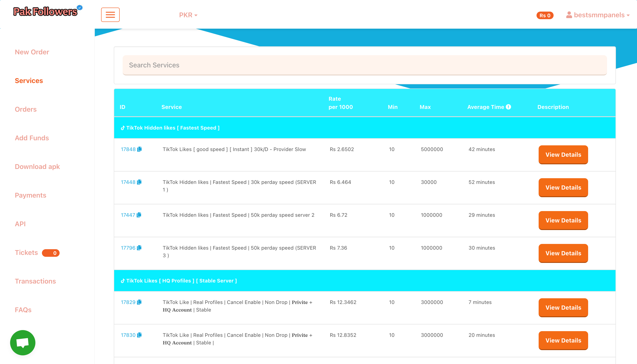Screen dimensions: 637x364
Task: Click the Average Time info icon
Action: (508, 107)
